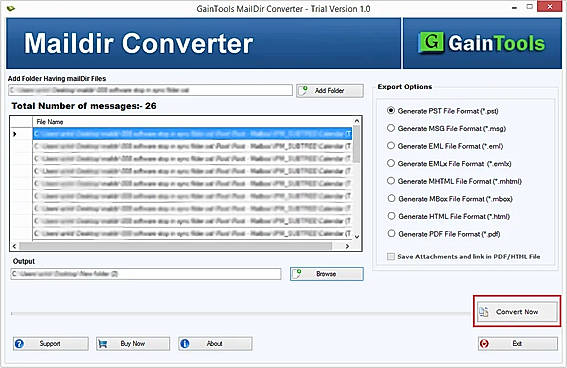Click the Exit button
The width and height of the screenshot is (567, 368).
click(x=517, y=343)
